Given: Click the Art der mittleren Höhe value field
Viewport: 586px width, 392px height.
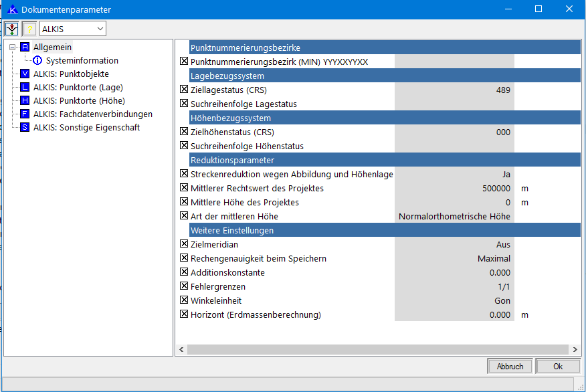Looking at the screenshot, I should [454, 216].
